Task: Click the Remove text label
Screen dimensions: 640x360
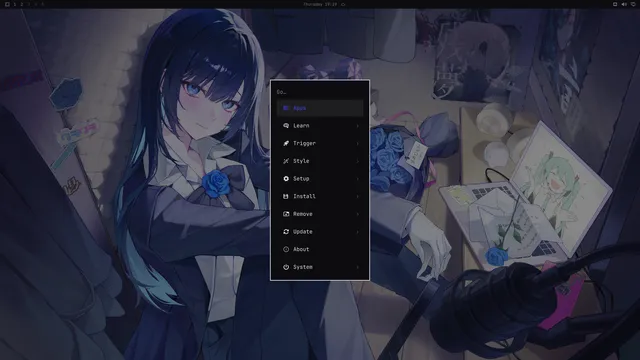Action: click(x=303, y=214)
